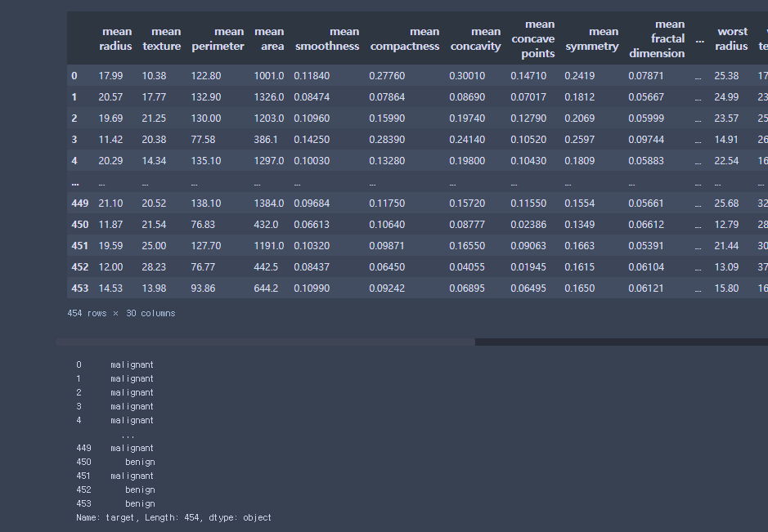This screenshot has height=532, width=768.
Task: Click the 'mean radius' column header
Action: click(115, 38)
